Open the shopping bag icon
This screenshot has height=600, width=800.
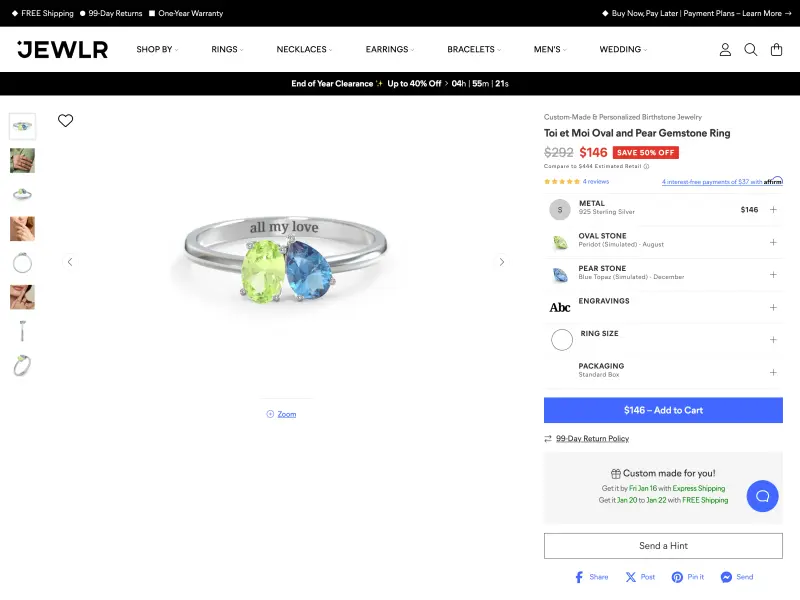pos(776,50)
